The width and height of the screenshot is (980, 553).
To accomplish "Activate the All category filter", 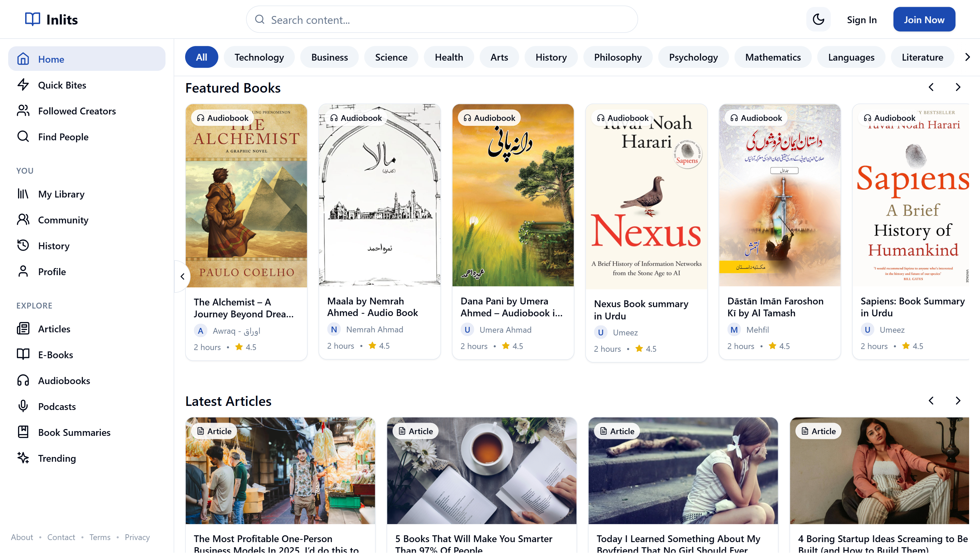I will (x=201, y=57).
